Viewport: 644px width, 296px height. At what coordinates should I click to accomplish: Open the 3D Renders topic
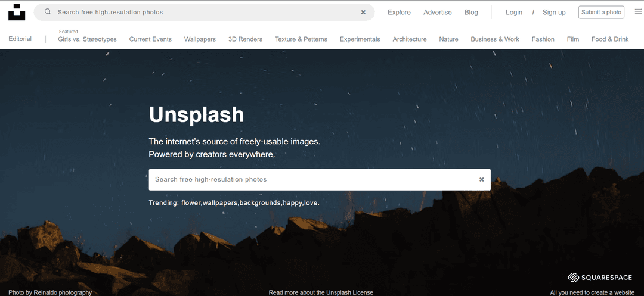[245, 39]
